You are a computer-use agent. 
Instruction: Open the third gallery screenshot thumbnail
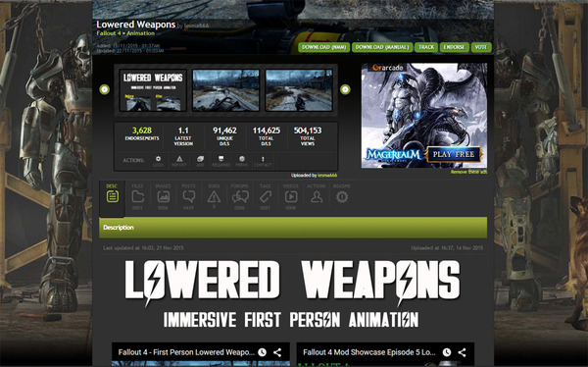[299, 90]
